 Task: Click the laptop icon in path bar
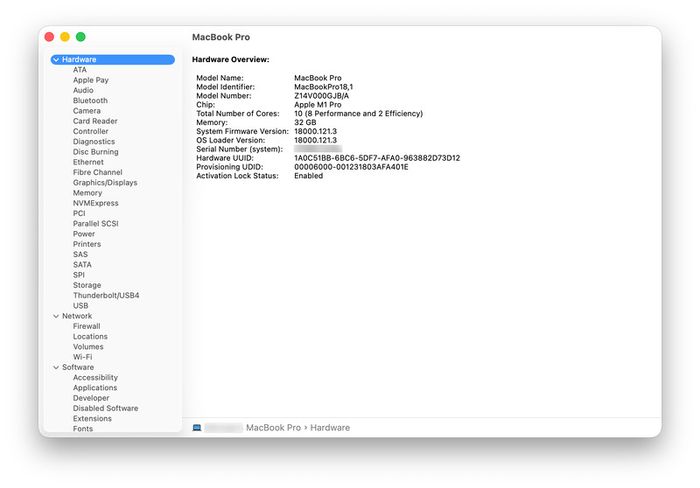coord(197,428)
